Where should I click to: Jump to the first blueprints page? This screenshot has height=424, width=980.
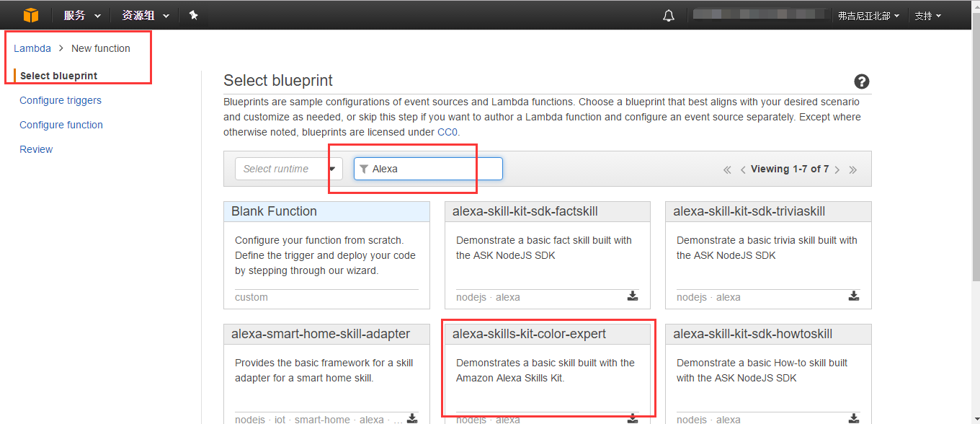coord(727,169)
